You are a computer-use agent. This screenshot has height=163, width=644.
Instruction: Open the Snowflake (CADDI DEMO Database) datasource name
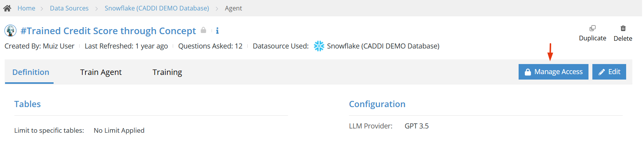click(383, 46)
